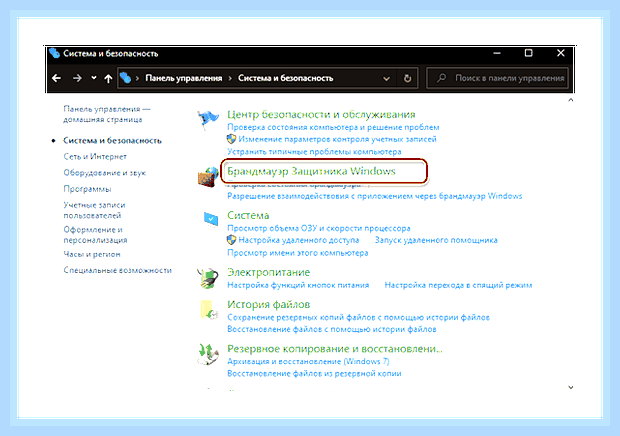The image size is (620, 436).
Task: Go back with the left arrow button
Action: 57,78
